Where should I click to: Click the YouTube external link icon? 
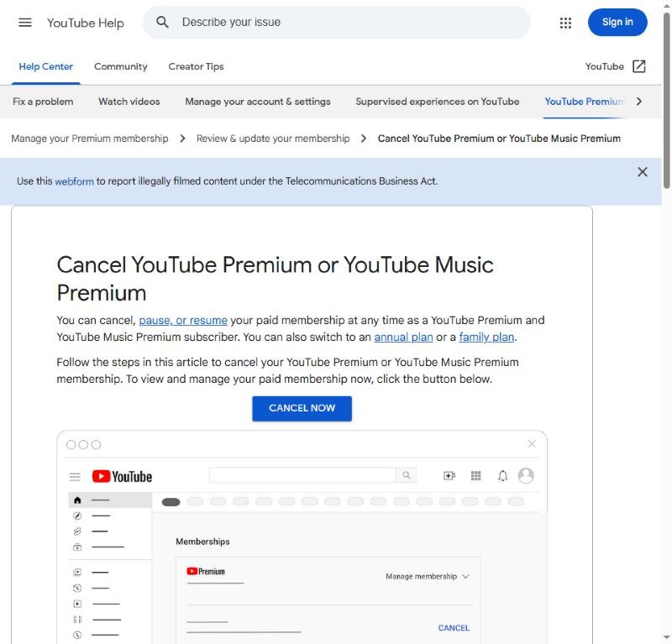pyautogui.click(x=638, y=66)
